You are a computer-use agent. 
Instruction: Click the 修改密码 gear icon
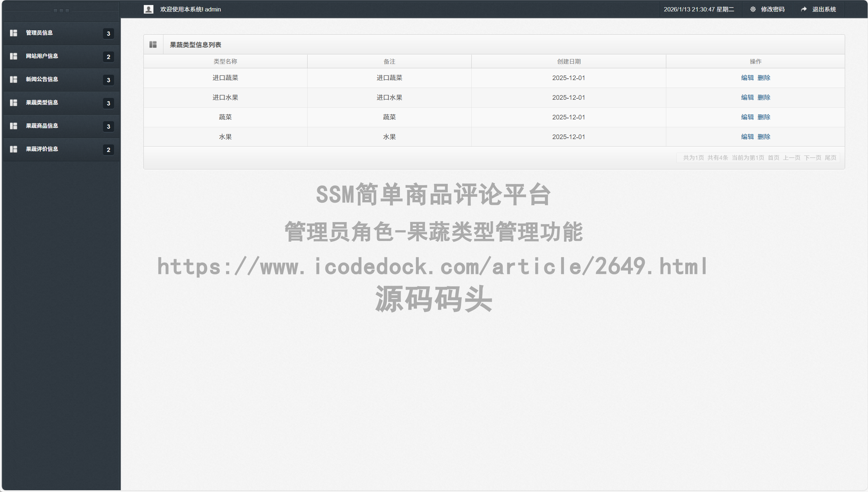click(x=752, y=9)
